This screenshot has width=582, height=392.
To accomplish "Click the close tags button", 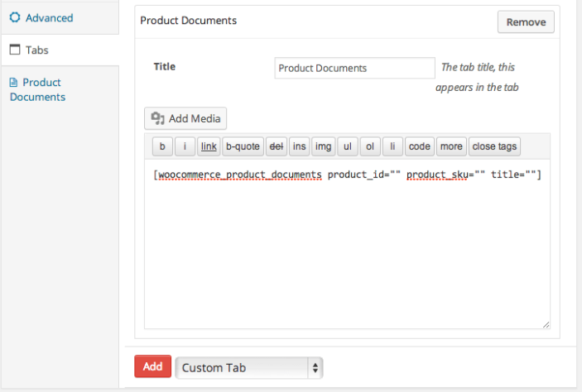I will click(x=494, y=146).
